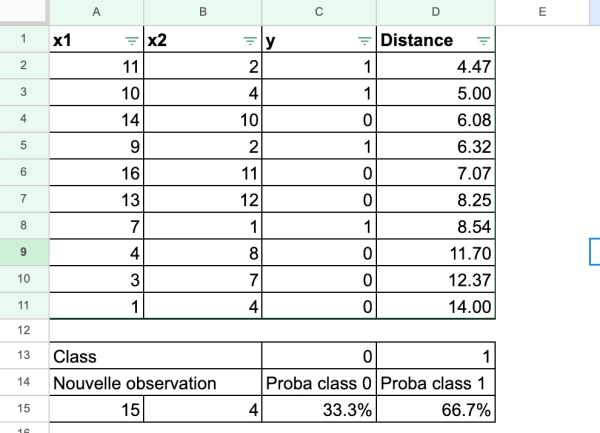Click the "Proba class 0" cell
This screenshot has height=433, width=600.
[x=319, y=382]
